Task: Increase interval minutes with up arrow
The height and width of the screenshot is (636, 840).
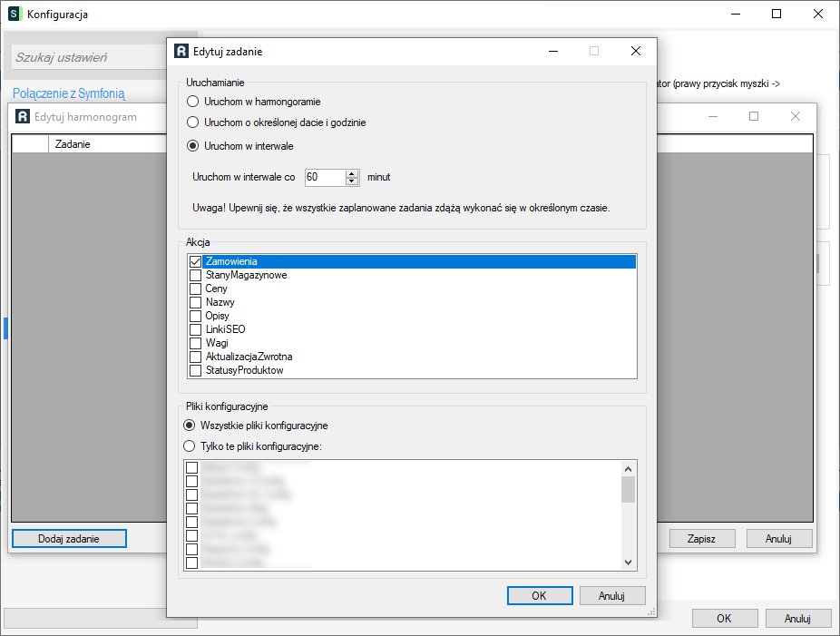Action: pyautogui.click(x=352, y=173)
